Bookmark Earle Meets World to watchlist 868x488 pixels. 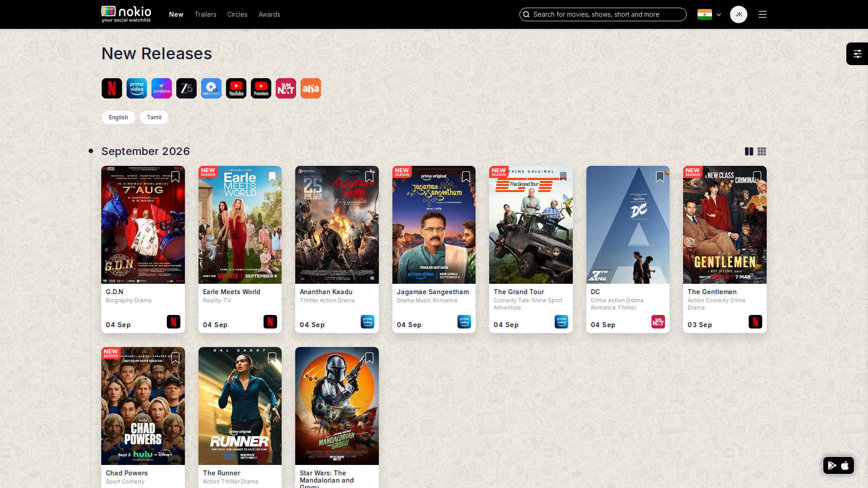tap(272, 177)
